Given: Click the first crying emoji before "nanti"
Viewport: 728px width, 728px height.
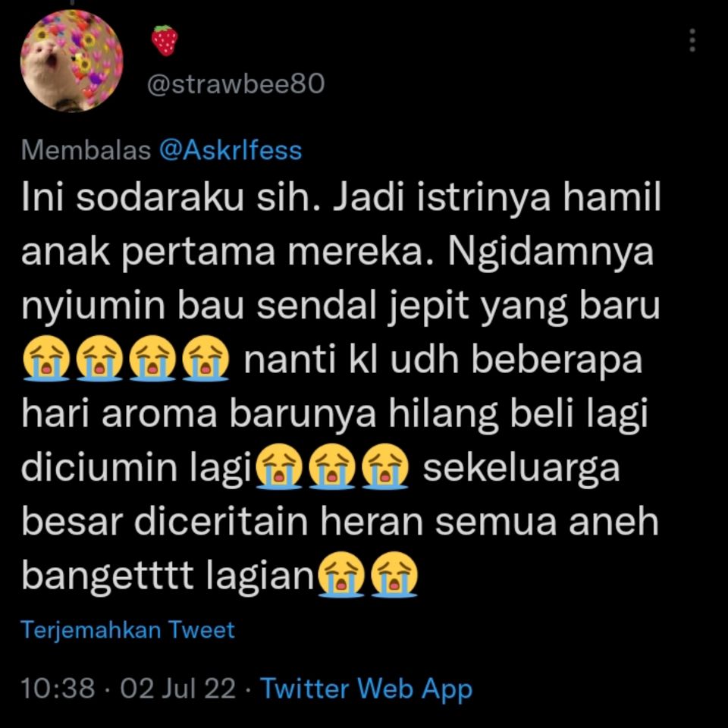Looking at the screenshot, I should 46,358.
